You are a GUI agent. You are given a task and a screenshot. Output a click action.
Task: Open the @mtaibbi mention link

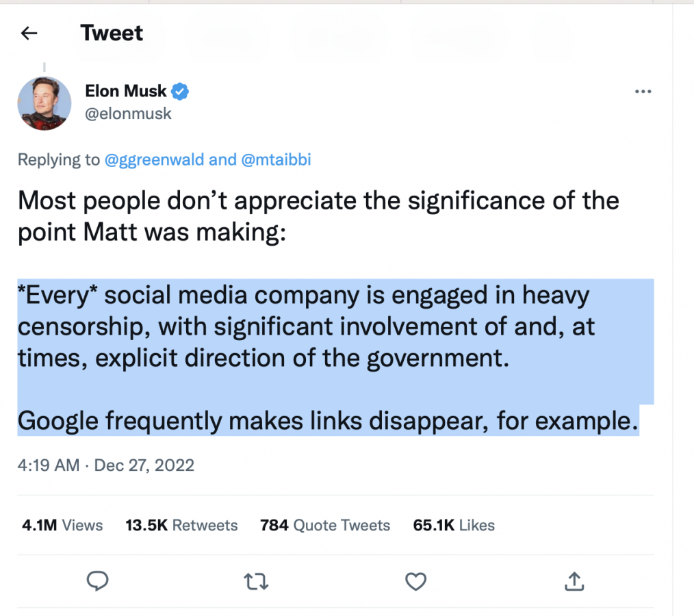pos(277,160)
